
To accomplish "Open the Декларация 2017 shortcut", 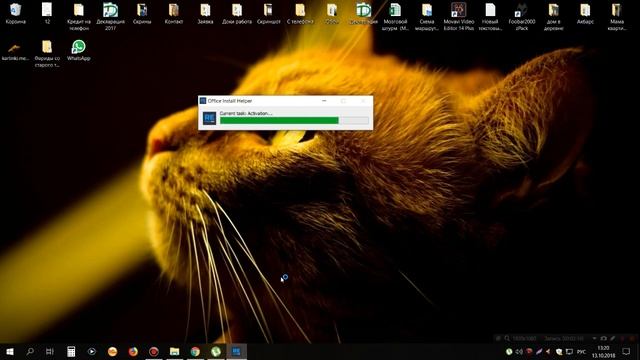I will click(110, 16).
